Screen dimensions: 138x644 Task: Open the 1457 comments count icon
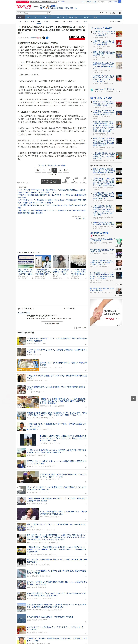pyautogui.click(x=33, y=38)
